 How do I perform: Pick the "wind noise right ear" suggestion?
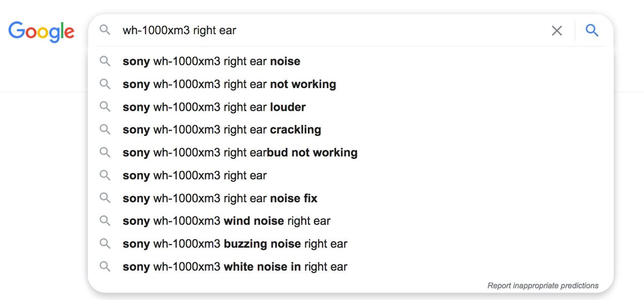pyautogui.click(x=226, y=221)
